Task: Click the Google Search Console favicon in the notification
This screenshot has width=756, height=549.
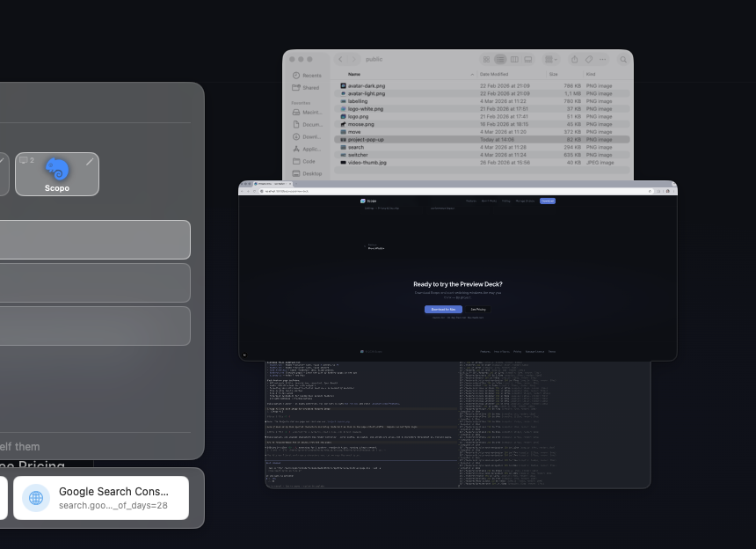Action: 35,497
